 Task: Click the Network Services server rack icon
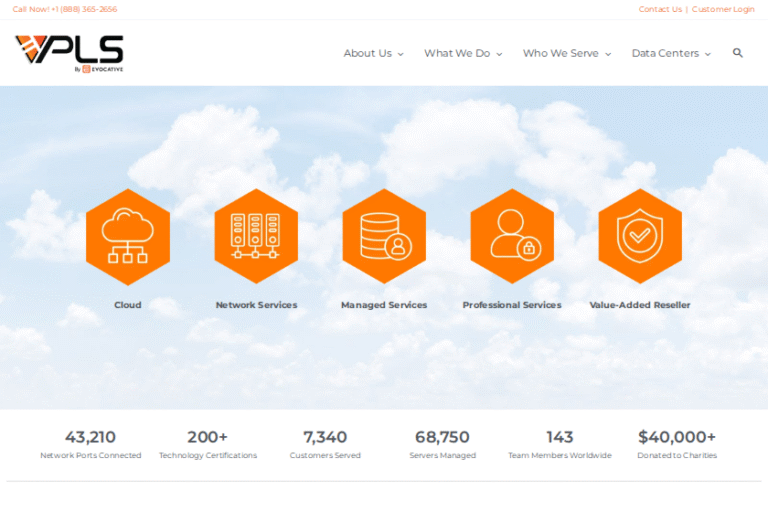tap(256, 236)
